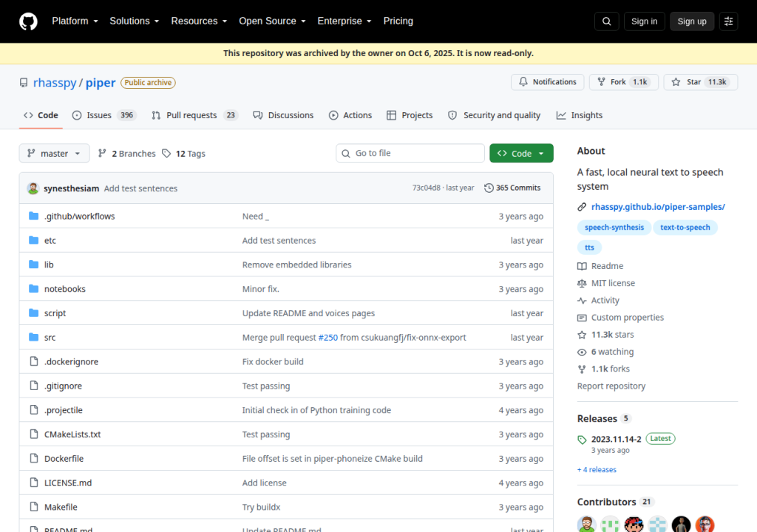Switch to the Security and quality tab
The image size is (757, 532).
click(x=495, y=115)
